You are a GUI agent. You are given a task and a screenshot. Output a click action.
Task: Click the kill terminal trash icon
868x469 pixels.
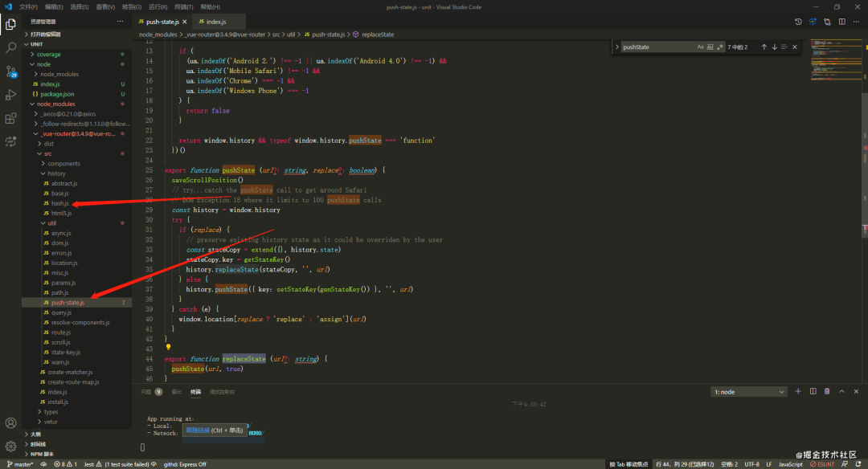pyautogui.click(x=827, y=391)
